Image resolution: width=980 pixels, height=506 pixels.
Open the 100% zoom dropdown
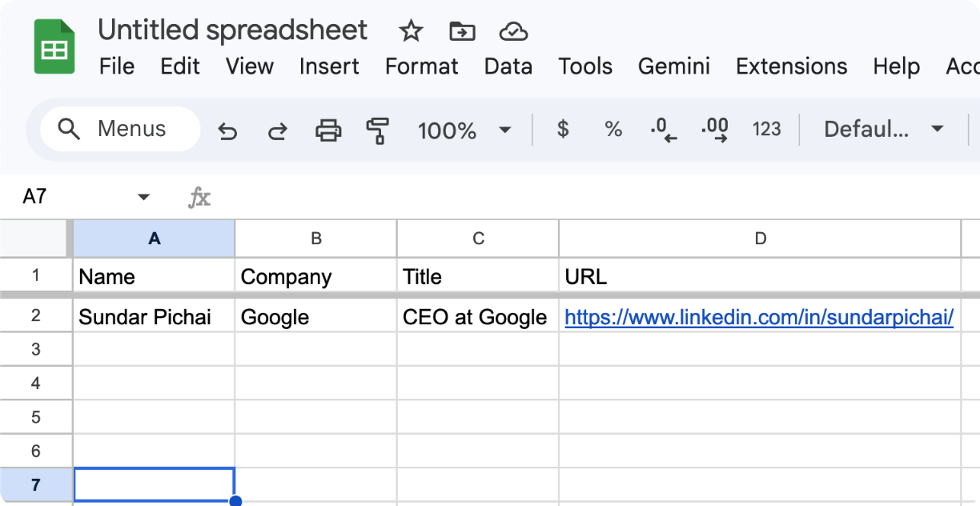[x=464, y=130]
